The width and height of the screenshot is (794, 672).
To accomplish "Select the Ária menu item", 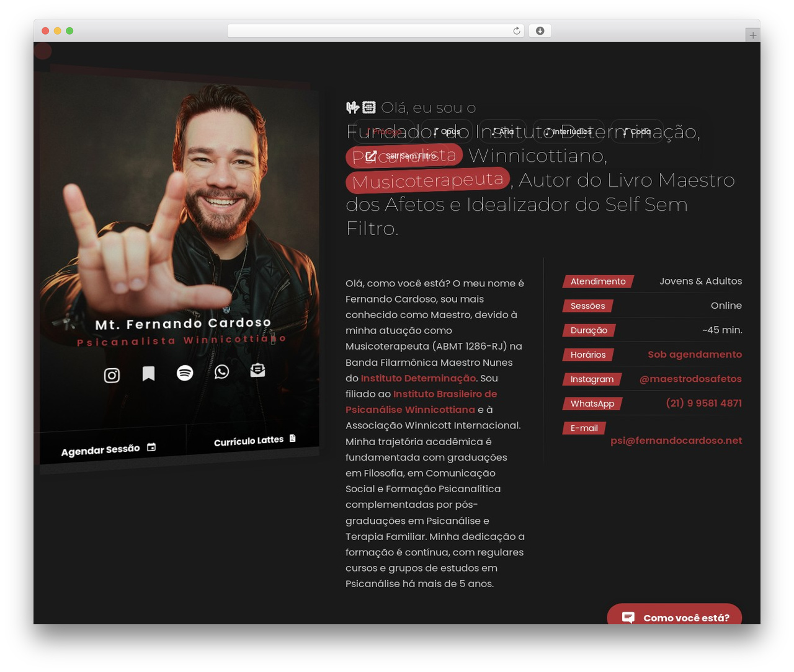I will pyautogui.click(x=502, y=131).
